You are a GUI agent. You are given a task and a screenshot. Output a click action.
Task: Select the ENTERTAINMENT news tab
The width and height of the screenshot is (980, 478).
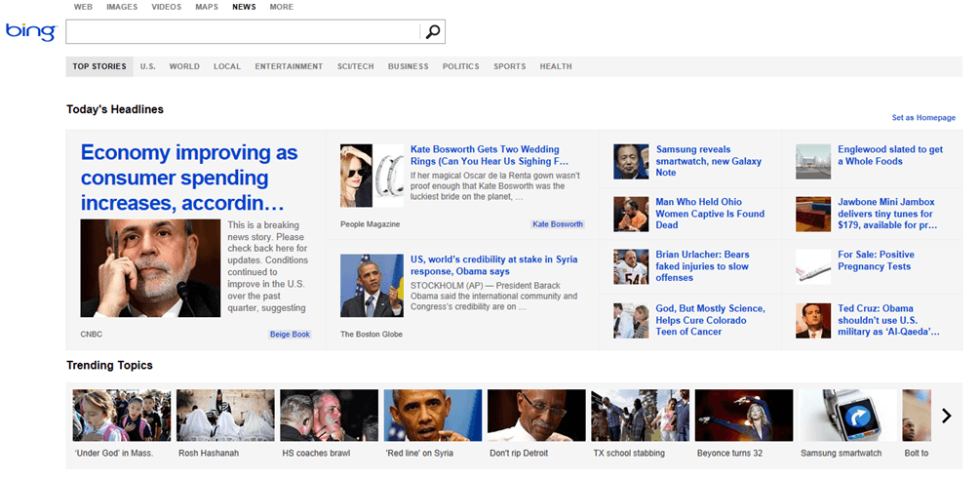pyautogui.click(x=289, y=66)
